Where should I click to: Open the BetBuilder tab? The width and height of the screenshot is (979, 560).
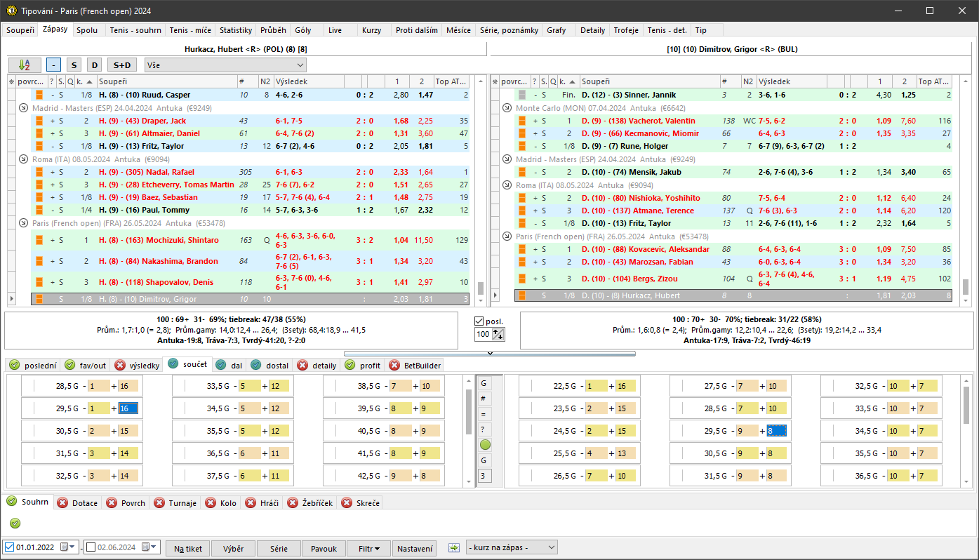tap(415, 366)
